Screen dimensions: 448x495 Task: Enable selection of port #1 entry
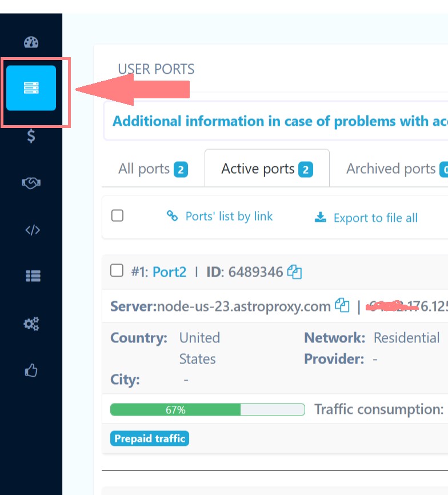click(x=117, y=271)
